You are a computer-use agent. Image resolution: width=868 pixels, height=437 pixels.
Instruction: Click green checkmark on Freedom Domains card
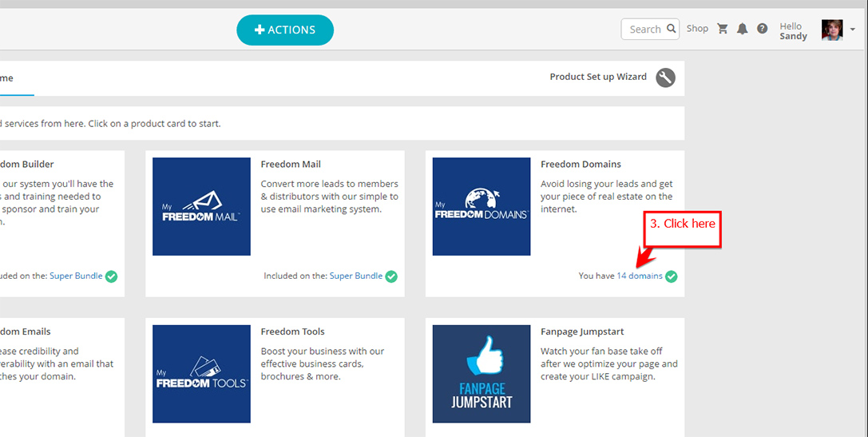(x=671, y=276)
